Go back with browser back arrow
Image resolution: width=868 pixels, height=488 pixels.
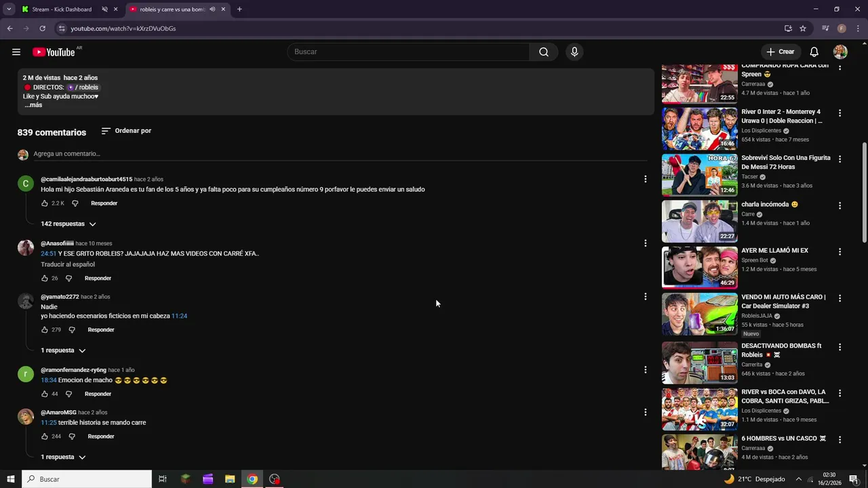9,28
